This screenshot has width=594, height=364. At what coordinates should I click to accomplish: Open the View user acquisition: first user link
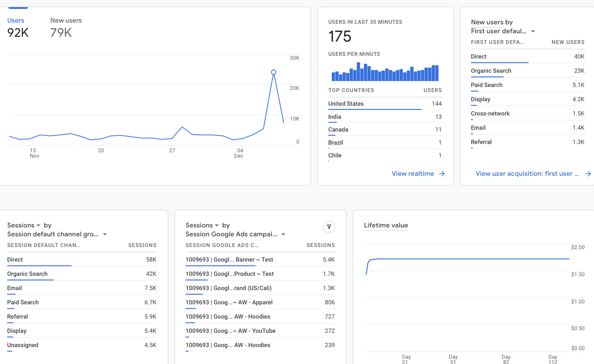527,174
